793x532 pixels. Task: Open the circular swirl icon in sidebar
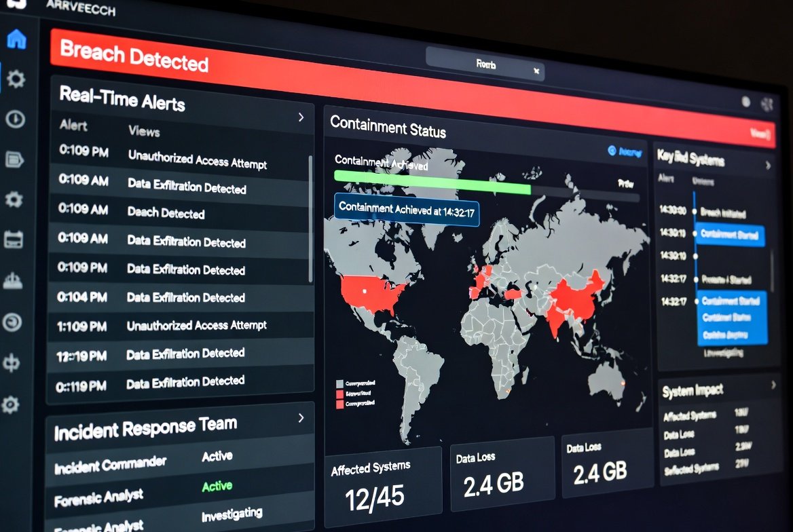(x=12, y=322)
